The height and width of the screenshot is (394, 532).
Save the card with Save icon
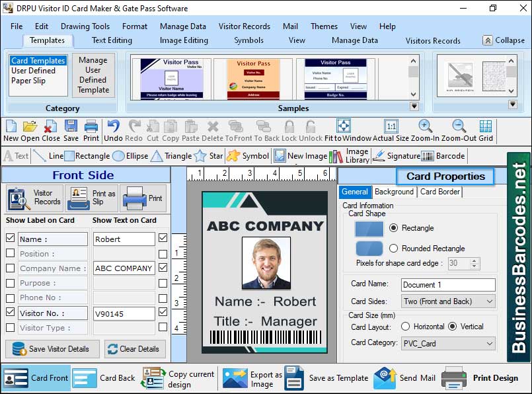(x=71, y=131)
